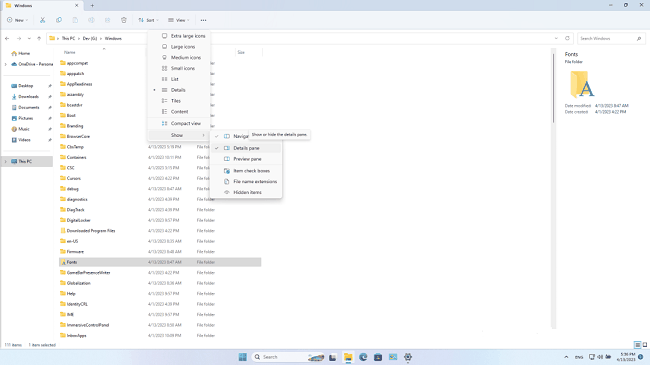
Task: Select This PC in navigation pane
Action: coord(27,161)
